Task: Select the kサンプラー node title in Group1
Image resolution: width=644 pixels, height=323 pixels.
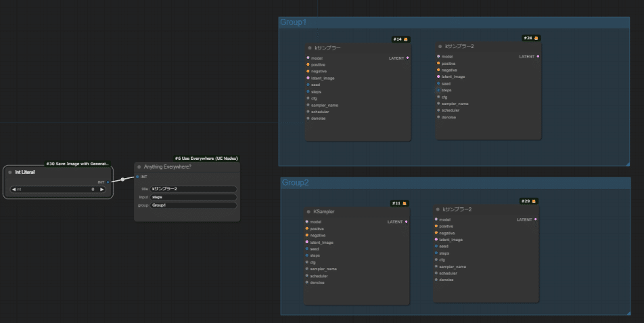Action: [327, 48]
